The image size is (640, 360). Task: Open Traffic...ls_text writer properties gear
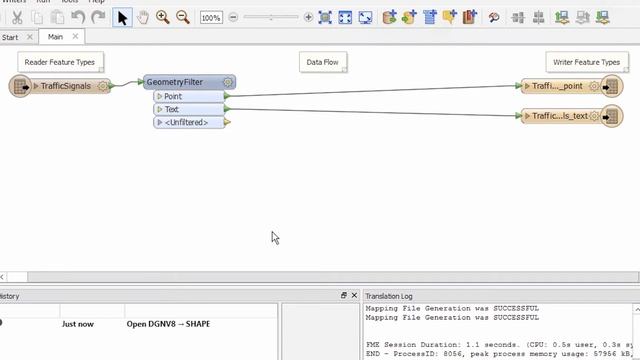pyautogui.click(x=594, y=116)
